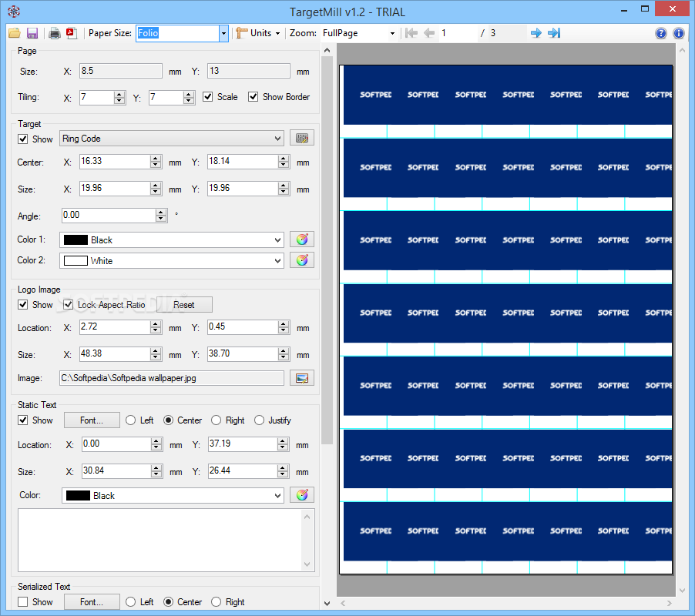Open Font dialog for Static Text
This screenshot has height=616, width=695.
tap(92, 420)
